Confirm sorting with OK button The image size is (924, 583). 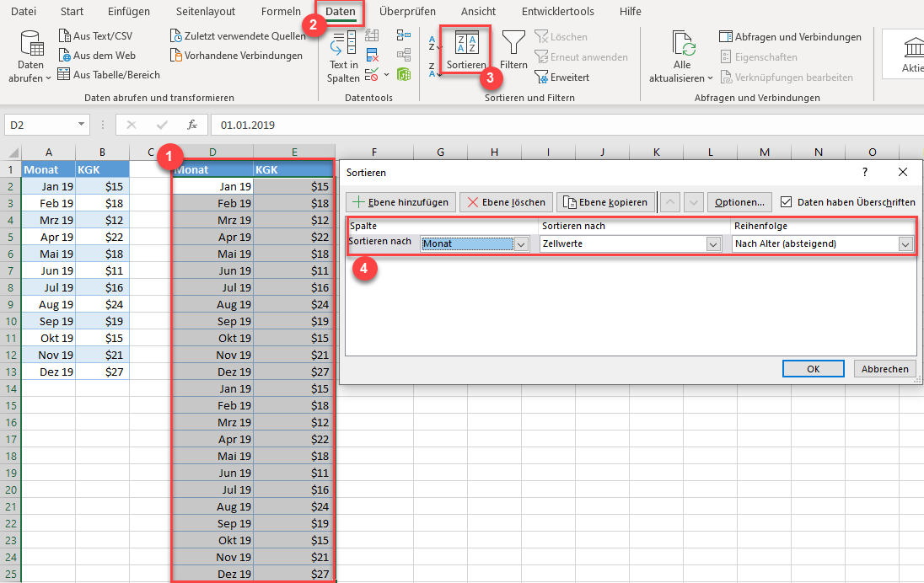(x=814, y=369)
